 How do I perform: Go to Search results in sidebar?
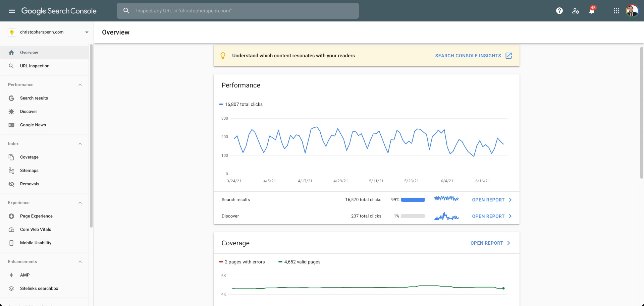(x=44, y=98)
